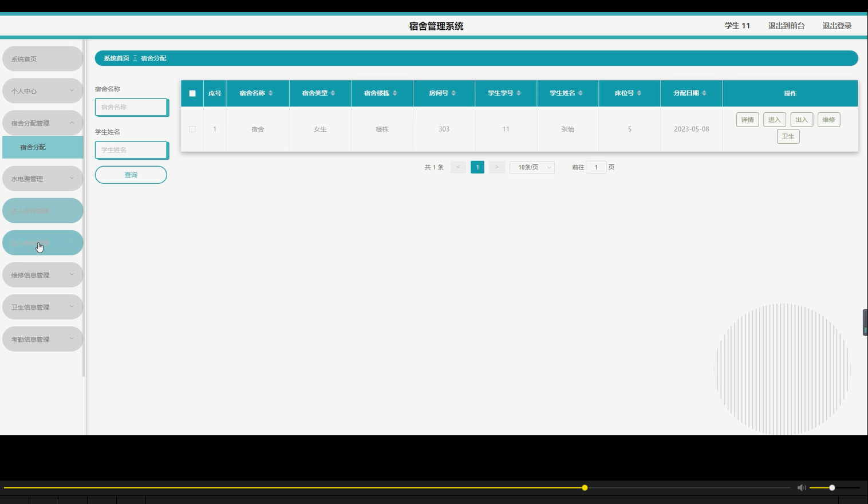The image size is (868, 504).
Task: Expand the 维修信息管理 sidebar chevron
Action: tap(72, 274)
